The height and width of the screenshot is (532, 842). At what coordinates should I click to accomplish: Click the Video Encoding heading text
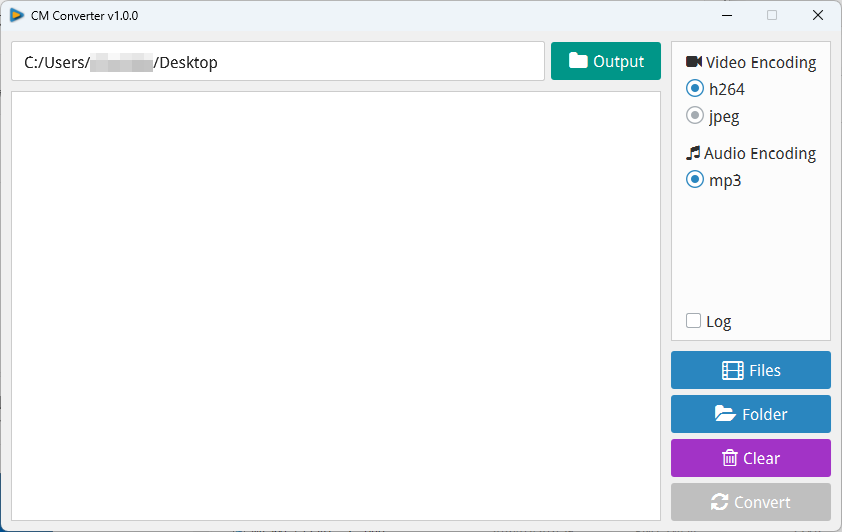(x=761, y=62)
